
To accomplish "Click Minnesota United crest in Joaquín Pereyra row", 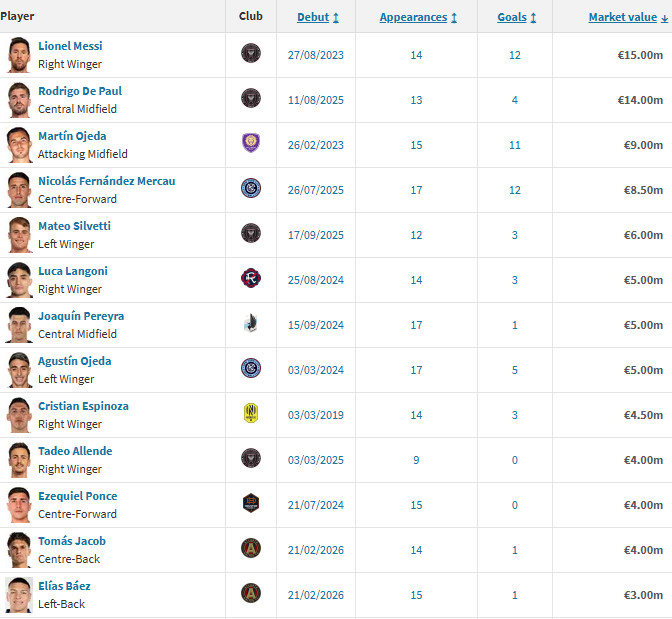I will click(251, 323).
